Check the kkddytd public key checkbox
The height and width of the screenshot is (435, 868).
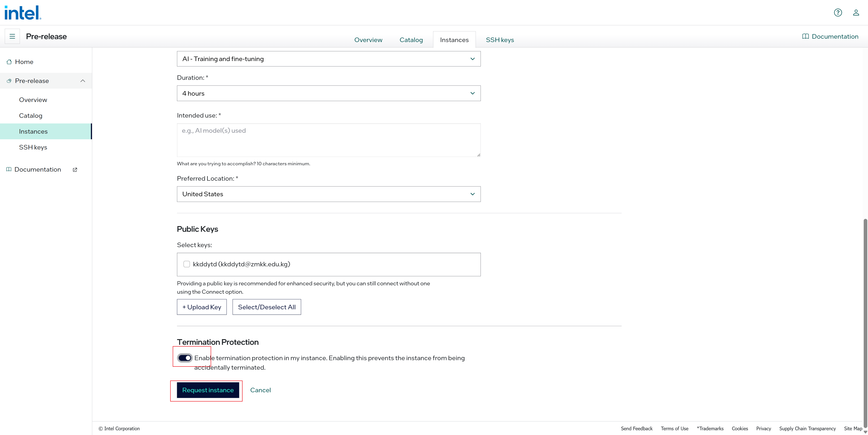point(187,264)
